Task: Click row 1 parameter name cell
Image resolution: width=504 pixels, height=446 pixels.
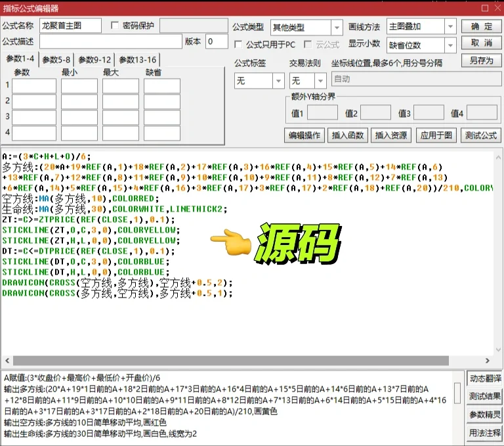Action: [34, 86]
